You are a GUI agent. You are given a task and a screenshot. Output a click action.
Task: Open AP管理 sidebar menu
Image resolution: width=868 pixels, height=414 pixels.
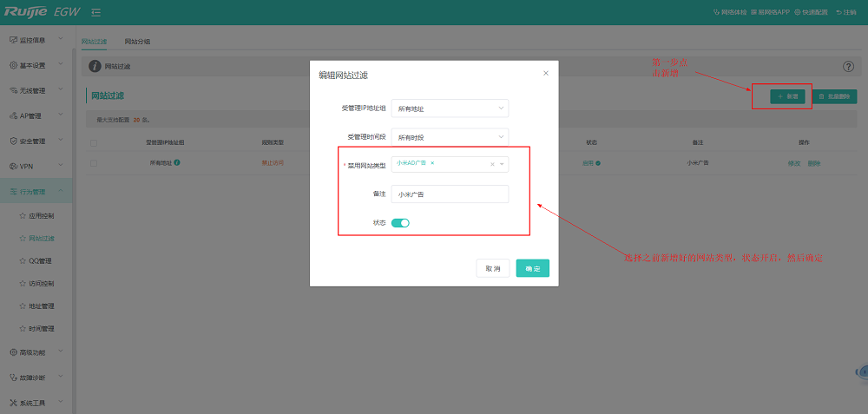[x=36, y=115]
